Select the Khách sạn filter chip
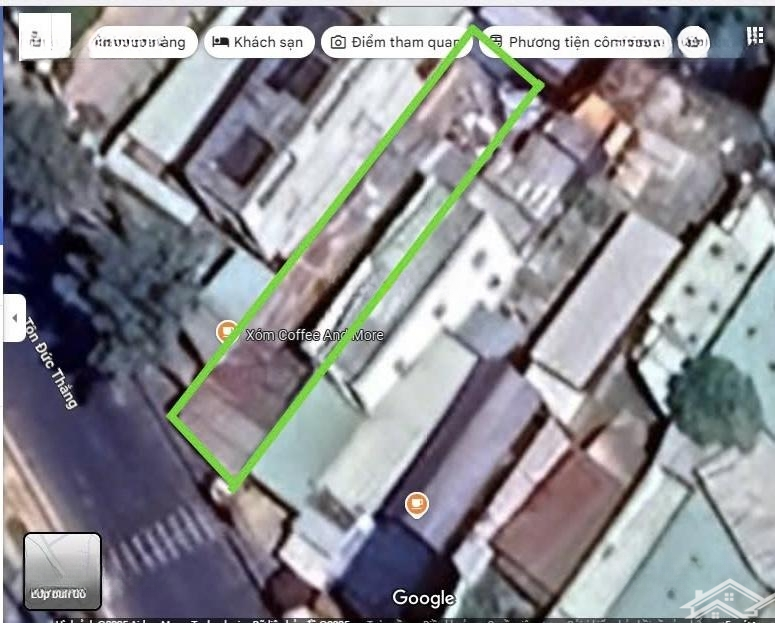Image resolution: width=775 pixels, height=623 pixels. point(260,42)
